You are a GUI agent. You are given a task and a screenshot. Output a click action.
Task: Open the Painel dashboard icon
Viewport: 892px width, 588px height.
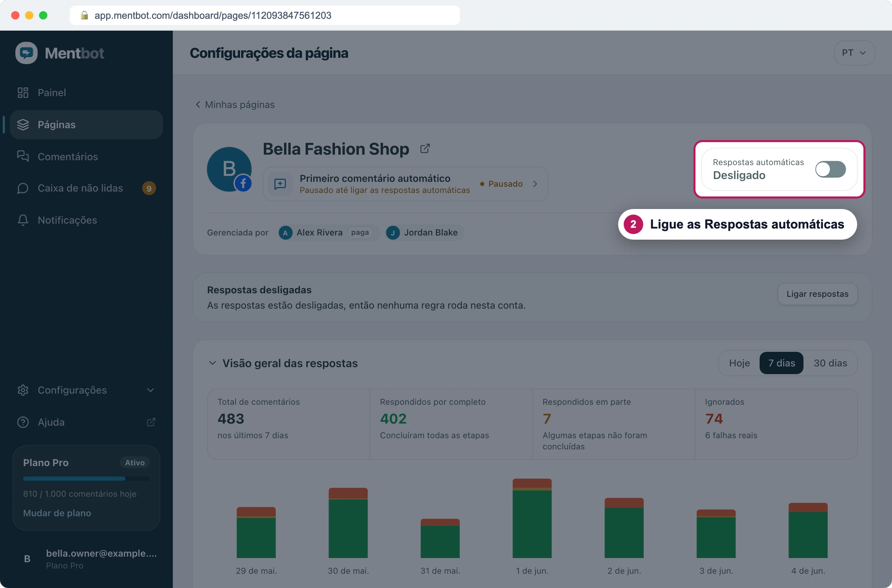point(23,93)
